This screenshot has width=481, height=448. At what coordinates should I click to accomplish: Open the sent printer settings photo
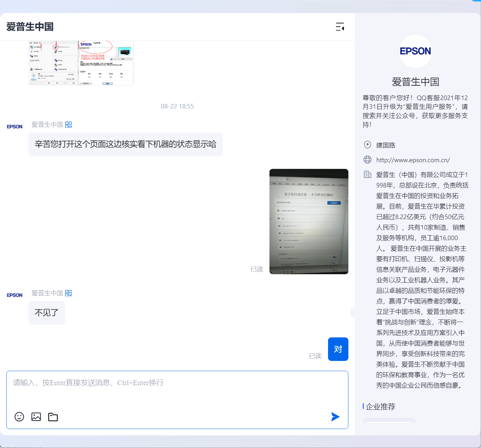(309, 222)
